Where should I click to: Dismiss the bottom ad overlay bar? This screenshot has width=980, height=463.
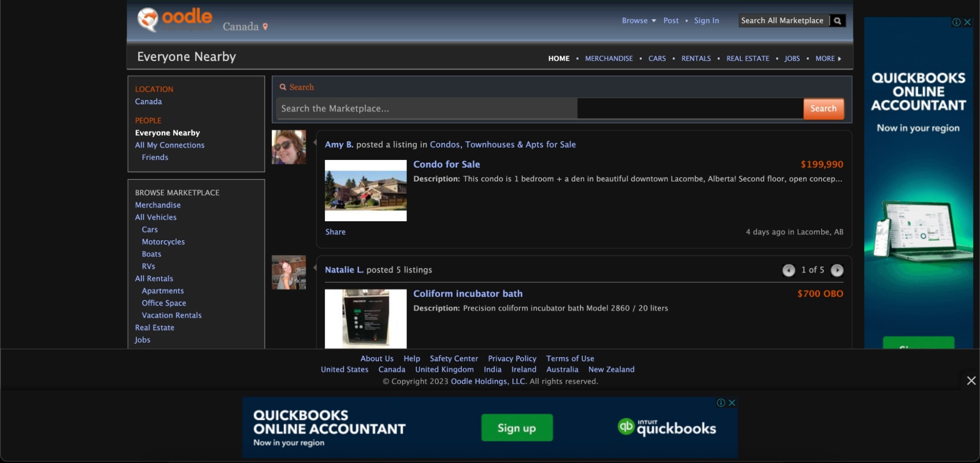pos(971,381)
